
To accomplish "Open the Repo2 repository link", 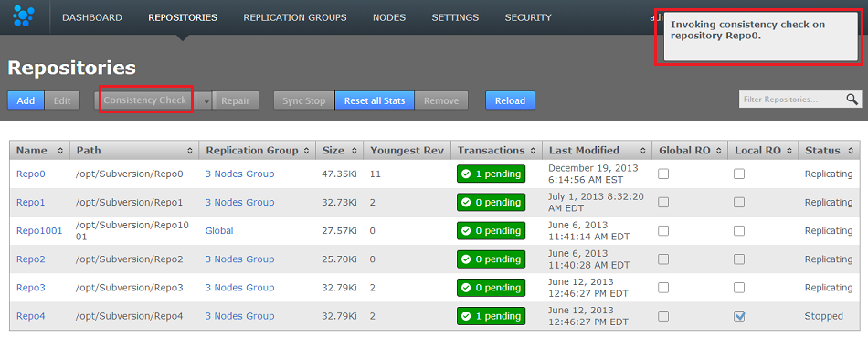I will click(x=30, y=259).
